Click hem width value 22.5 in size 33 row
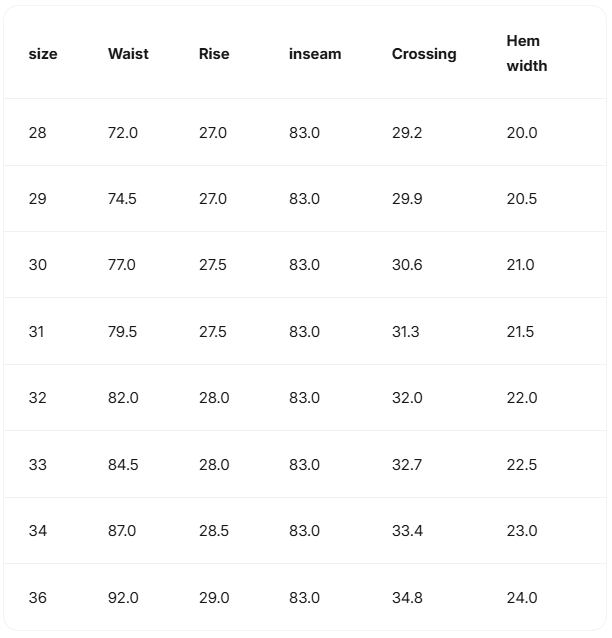The image size is (612, 638). pyautogui.click(x=522, y=465)
